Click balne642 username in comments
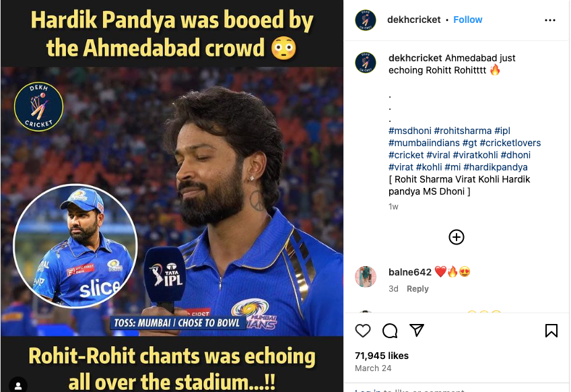The image size is (571, 392). coord(409,272)
